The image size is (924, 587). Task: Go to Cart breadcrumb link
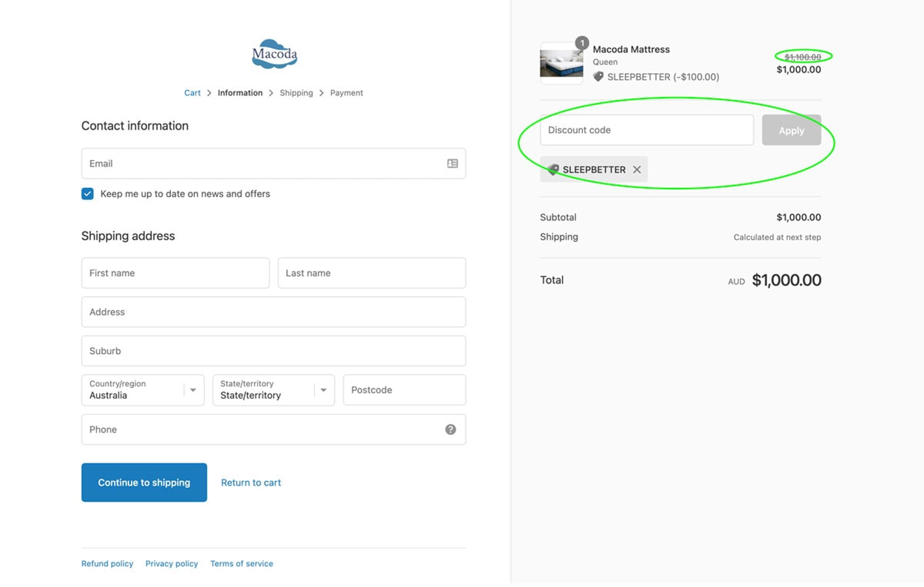click(x=192, y=93)
